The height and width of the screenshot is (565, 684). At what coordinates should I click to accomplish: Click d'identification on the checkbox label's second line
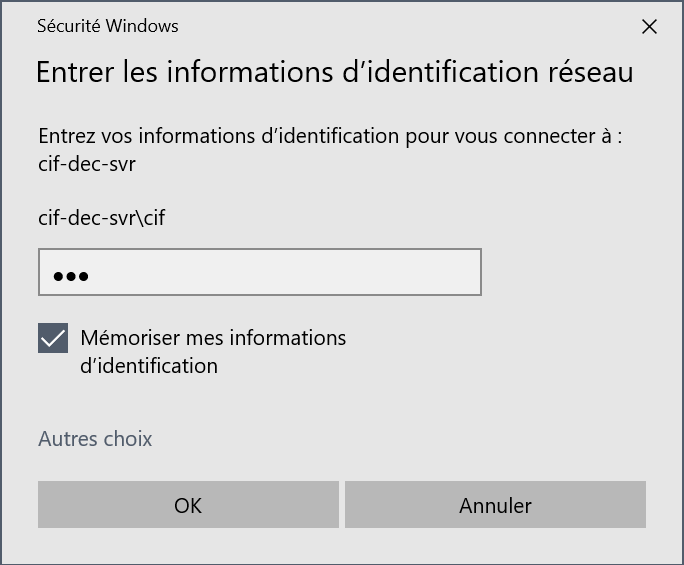(149, 366)
